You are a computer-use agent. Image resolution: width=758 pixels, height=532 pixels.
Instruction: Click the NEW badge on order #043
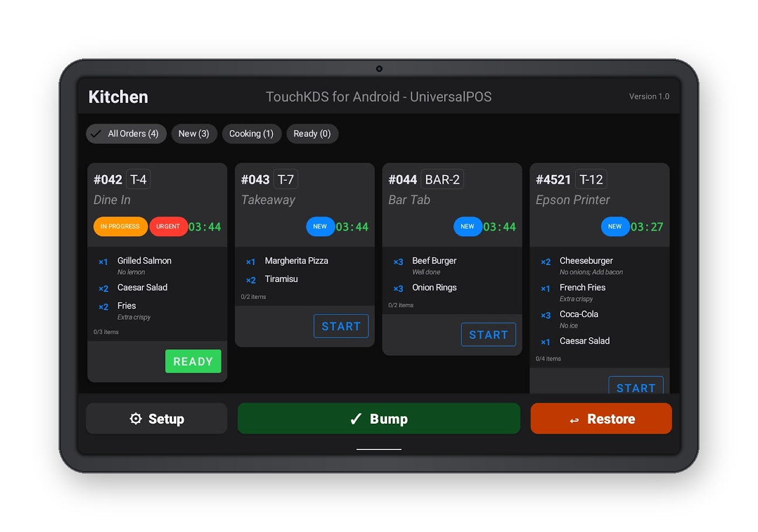[320, 226]
